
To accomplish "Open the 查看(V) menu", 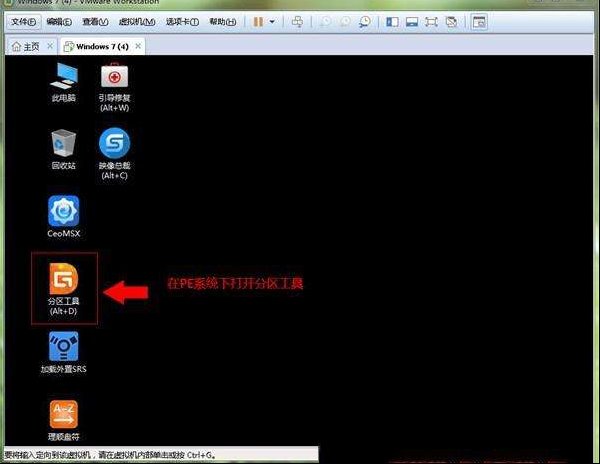I will click(95, 22).
